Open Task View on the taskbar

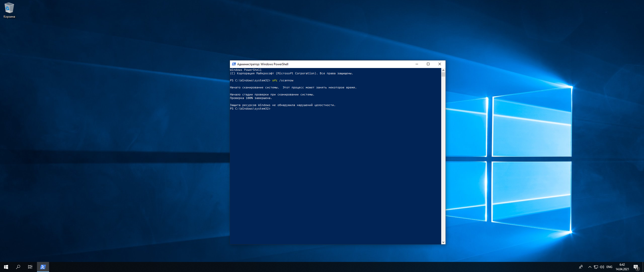tap(30, 267)
